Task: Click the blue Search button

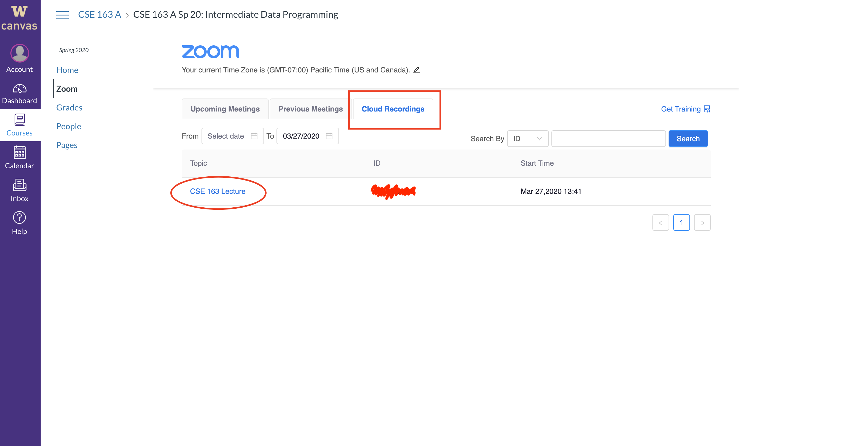Action: (688, 139)
